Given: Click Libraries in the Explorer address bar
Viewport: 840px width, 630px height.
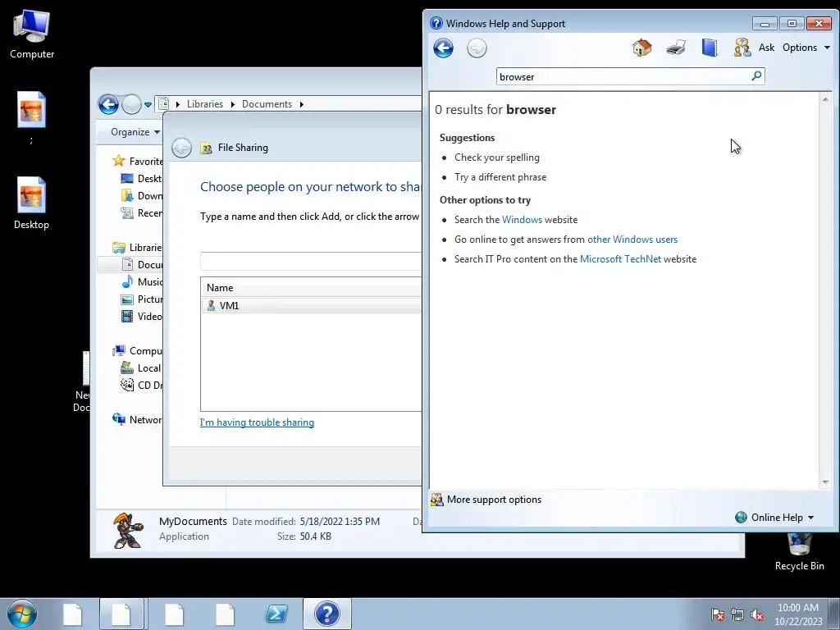Looking at the screenshot, I should (204, 104).
